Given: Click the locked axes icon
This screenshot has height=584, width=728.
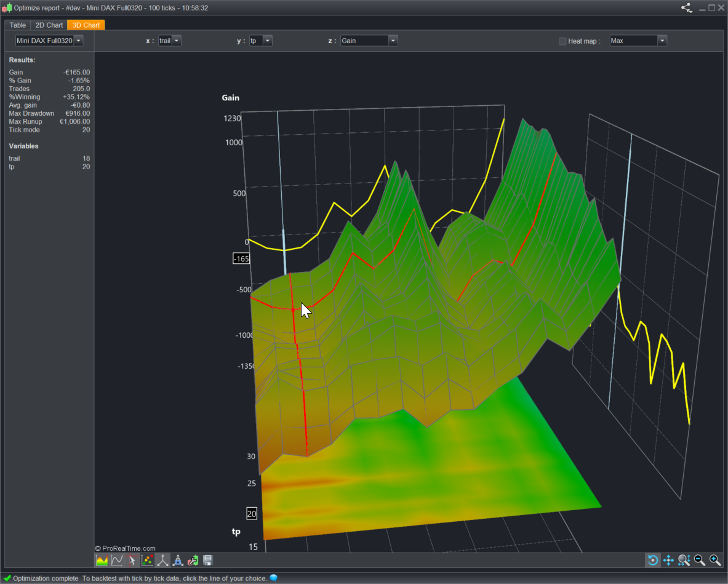Looking at the screenshot, I should pyautogui.click(x=178, y=561).
